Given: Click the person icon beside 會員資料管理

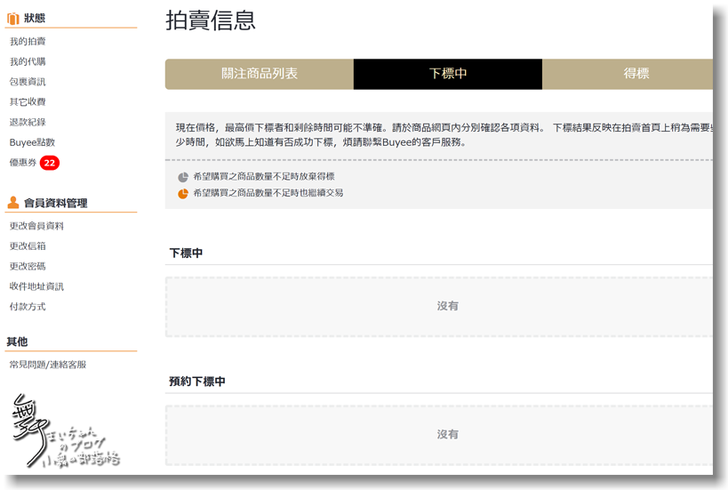Looking at the screenshot, I should [x=13, y=203].
